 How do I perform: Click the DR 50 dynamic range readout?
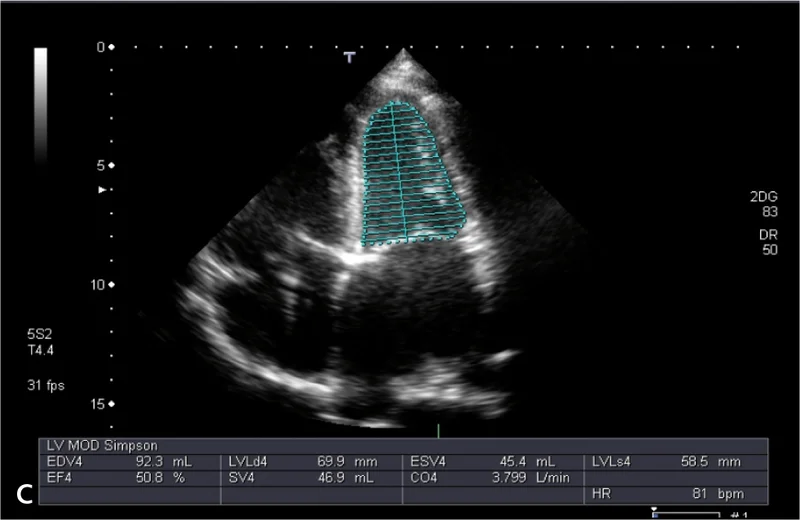[768, 242]
